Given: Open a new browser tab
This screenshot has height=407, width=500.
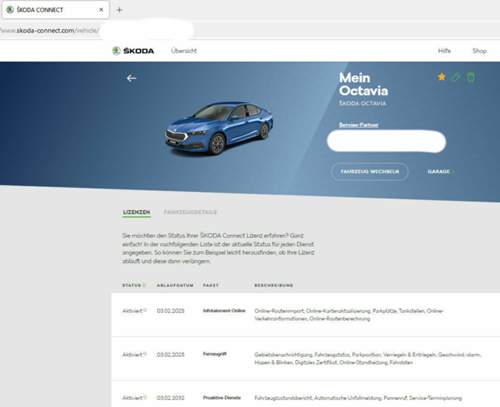Looking at the screenshot, I should [x=119, y=10].
